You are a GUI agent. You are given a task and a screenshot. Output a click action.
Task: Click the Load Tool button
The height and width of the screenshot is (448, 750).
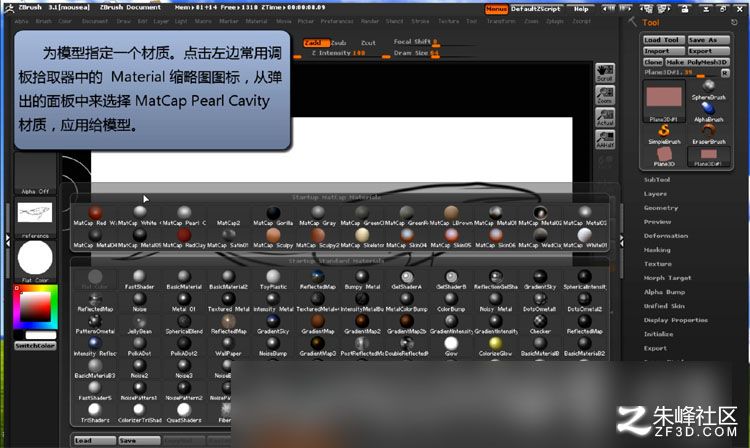664,40
